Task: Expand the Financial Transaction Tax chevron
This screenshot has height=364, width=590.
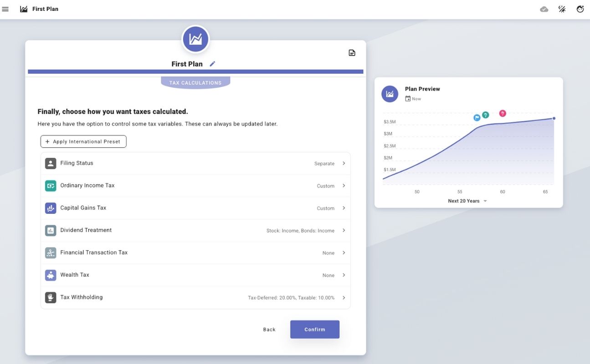Action: 344,253
